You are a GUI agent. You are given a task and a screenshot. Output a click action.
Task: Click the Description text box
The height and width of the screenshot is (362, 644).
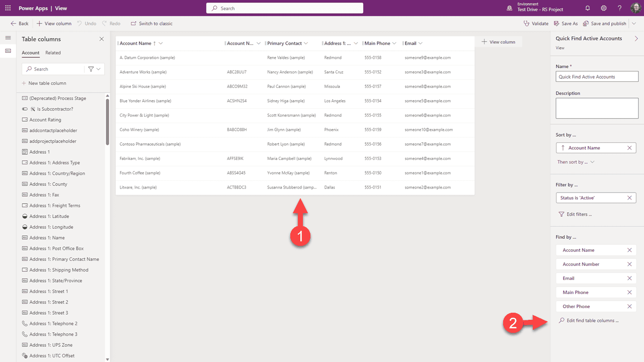[597, 108]
